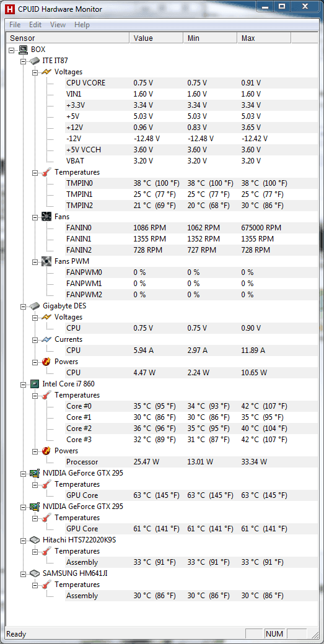Collapse the root BOX tree node

tap(12, 50)
